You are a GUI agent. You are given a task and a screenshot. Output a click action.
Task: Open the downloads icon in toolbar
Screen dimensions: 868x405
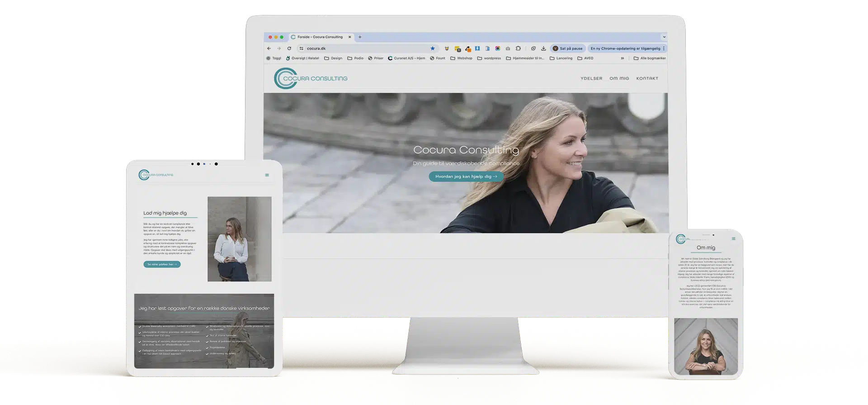click(543, 48)
